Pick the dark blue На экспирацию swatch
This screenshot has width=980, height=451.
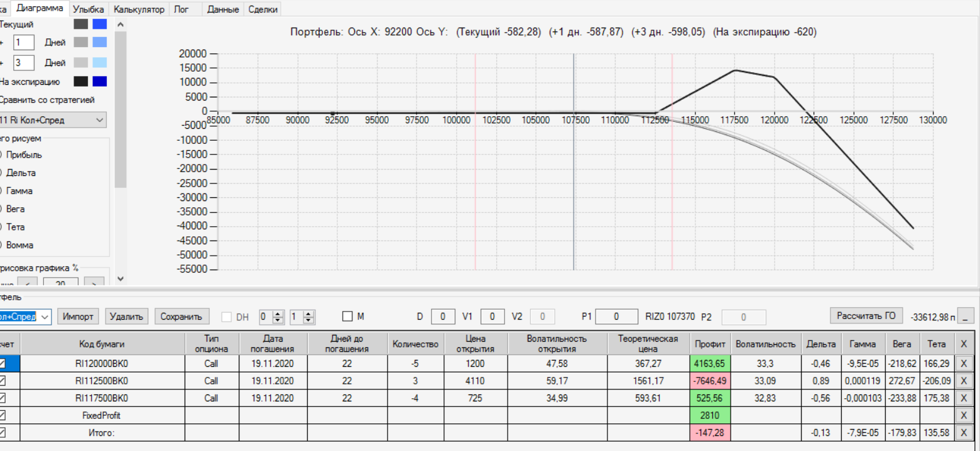(99, 81)
